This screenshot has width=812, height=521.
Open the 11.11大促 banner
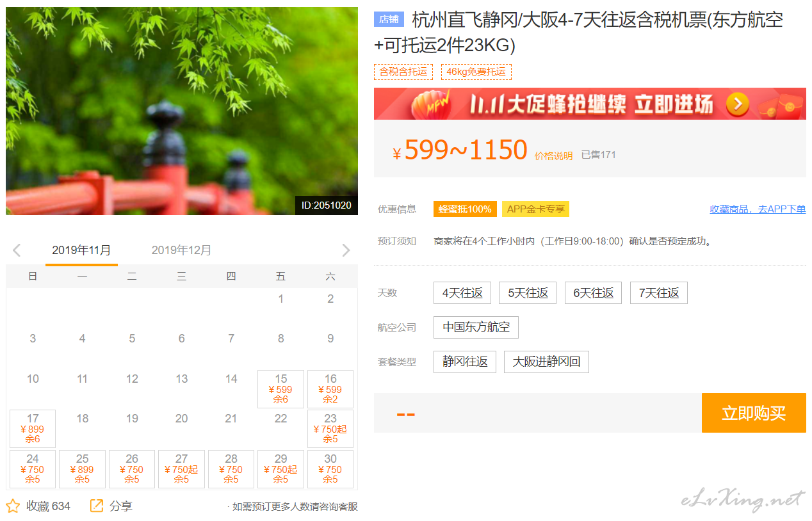[x=590, y=104]
